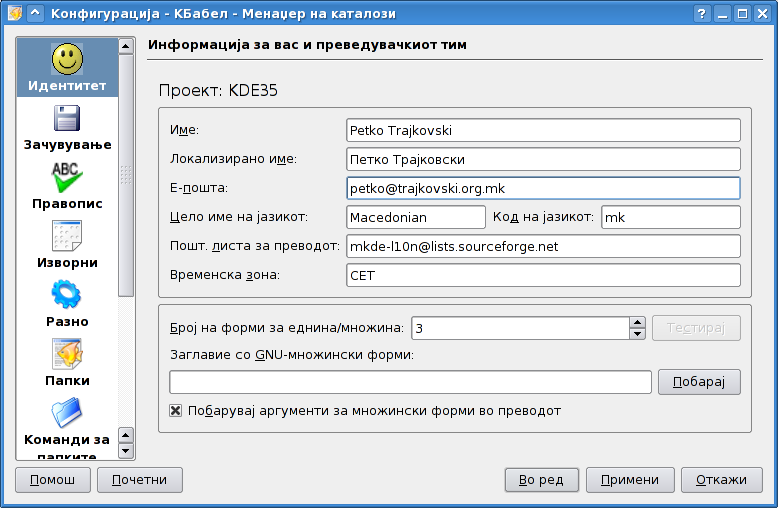Click the disabled Тестирај button
Viewport: 778px width, 508px height.
point(696,328)
